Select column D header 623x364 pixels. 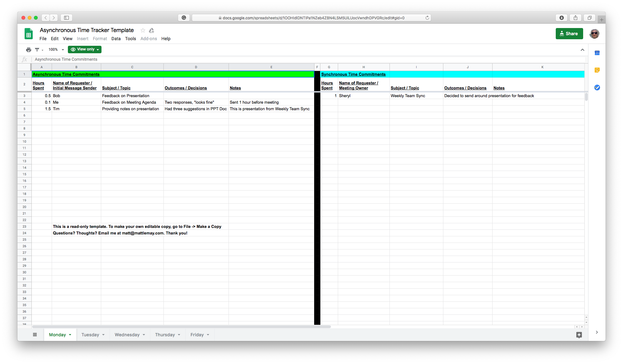tap(196, 67)
